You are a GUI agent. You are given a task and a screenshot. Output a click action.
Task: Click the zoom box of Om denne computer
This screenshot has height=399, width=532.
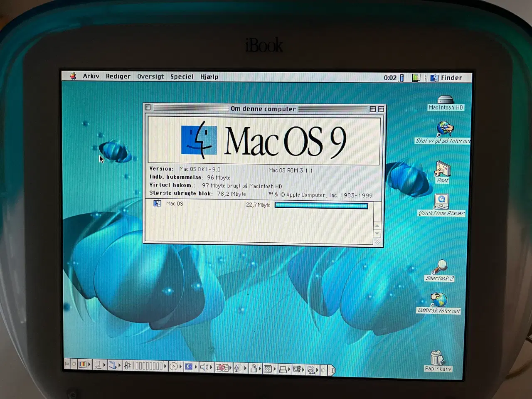372,109
